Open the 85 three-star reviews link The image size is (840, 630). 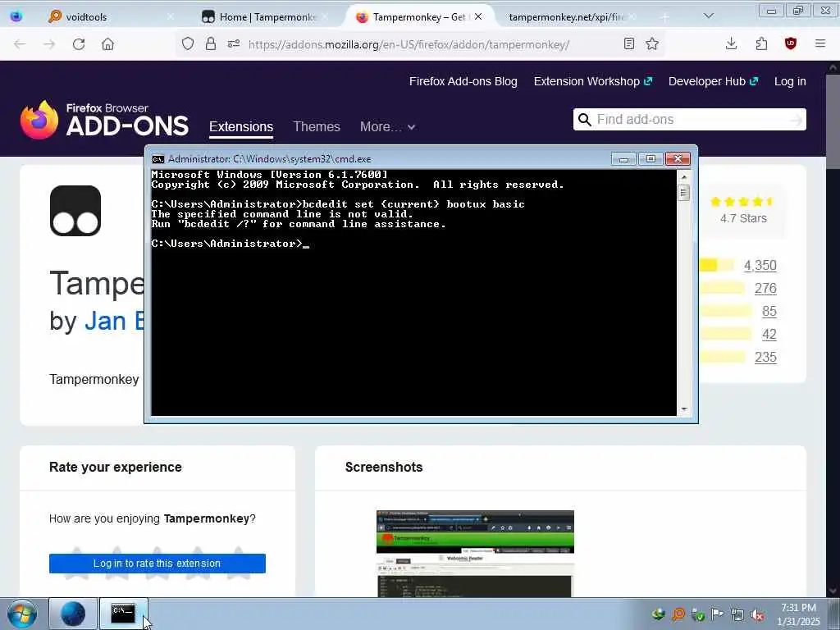769,311
